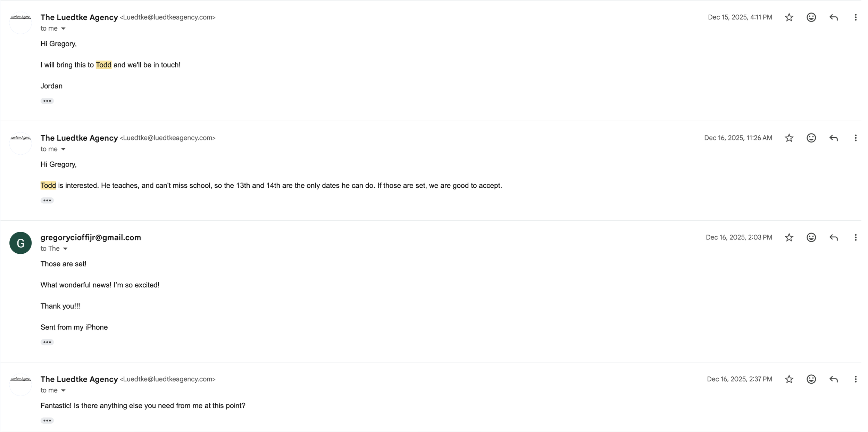The width and height of the screenshot is (868, 432).
Task: Open more options for 2:03 PM message
Action: pos(856,237)
